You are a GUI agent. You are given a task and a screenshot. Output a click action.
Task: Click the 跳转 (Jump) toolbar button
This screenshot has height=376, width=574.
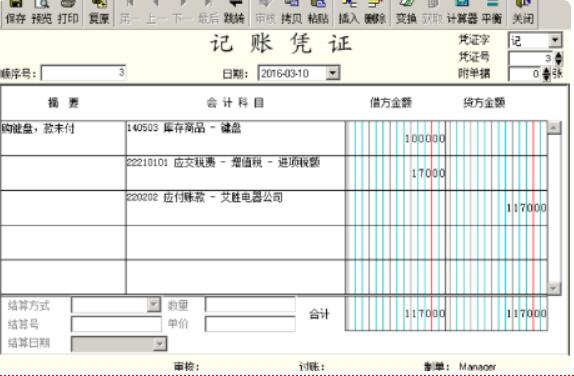click(234, 12)
